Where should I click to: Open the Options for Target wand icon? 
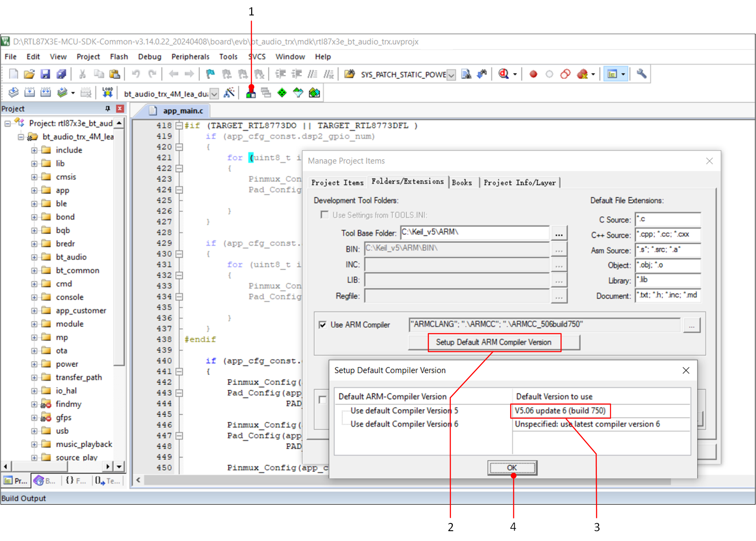pyautogui.click(x=229, y=93)
